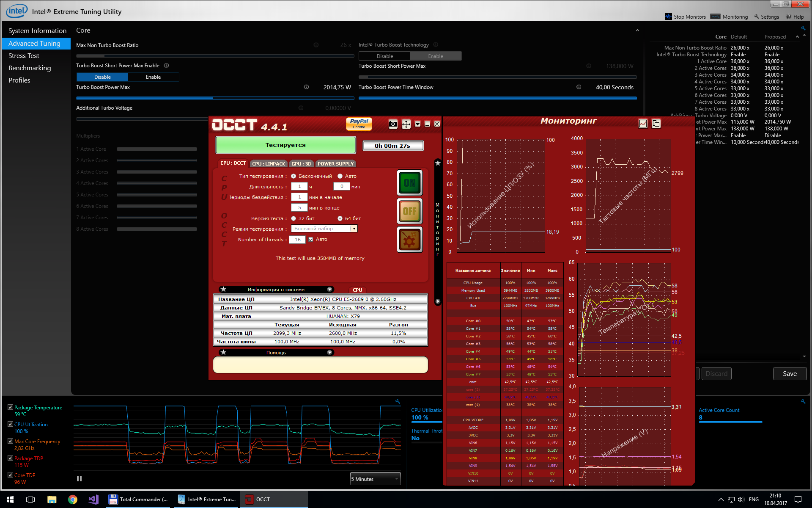Click the PayPal Donate button
Viewport: 812px width, 508px height.
click(359, 124)
